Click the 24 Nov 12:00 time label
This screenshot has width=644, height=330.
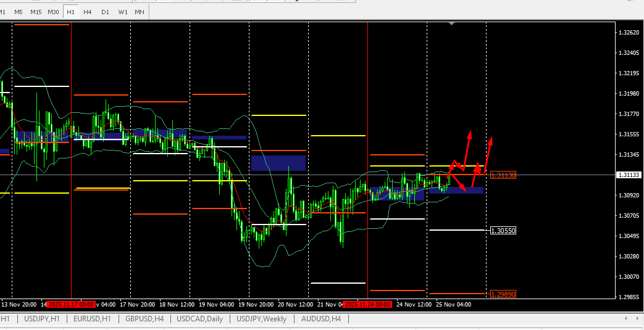click(x=414, y=305)
